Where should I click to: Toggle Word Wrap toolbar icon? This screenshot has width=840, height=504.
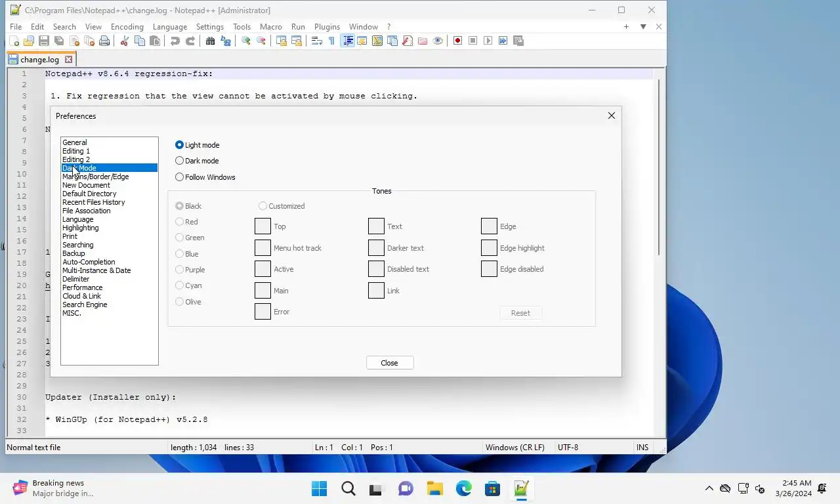pos(316,41)
